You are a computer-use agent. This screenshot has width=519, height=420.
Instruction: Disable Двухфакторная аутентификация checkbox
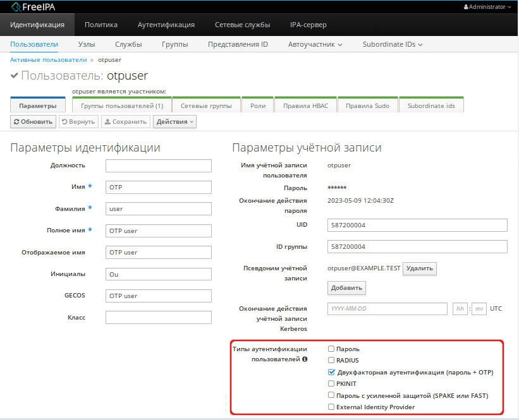(331, 372)
